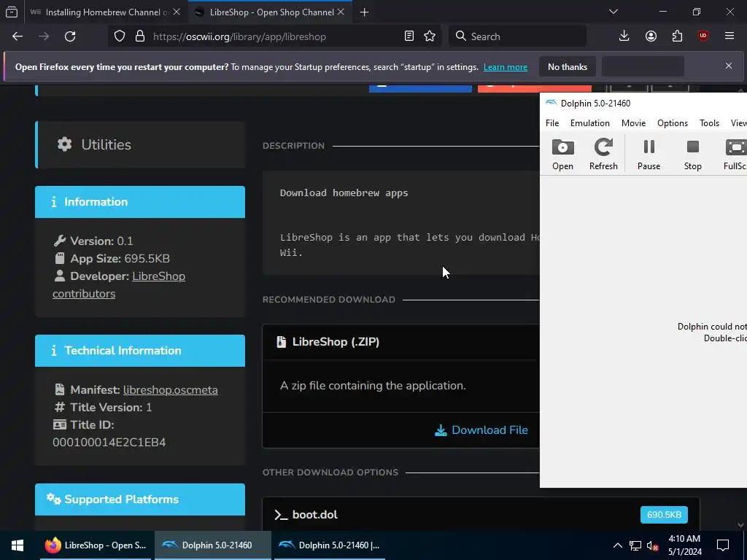This screenshot has height=560, width=747.
Task: Click the Download File link
Action: 481,430
